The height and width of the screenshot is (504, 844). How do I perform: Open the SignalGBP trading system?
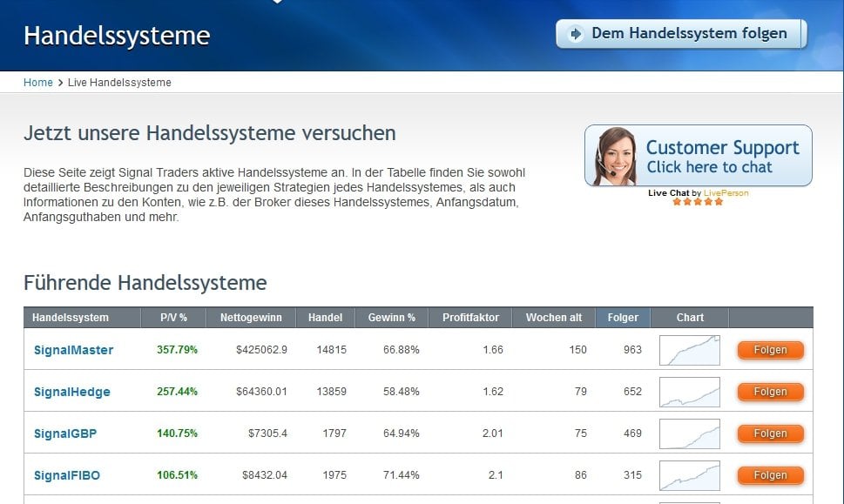pos(65,433)
